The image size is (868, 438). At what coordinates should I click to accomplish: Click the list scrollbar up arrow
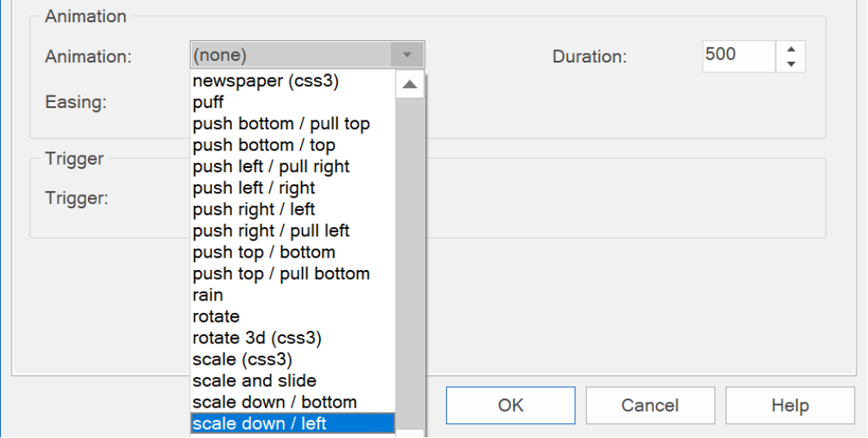click(x=410, y=85)
